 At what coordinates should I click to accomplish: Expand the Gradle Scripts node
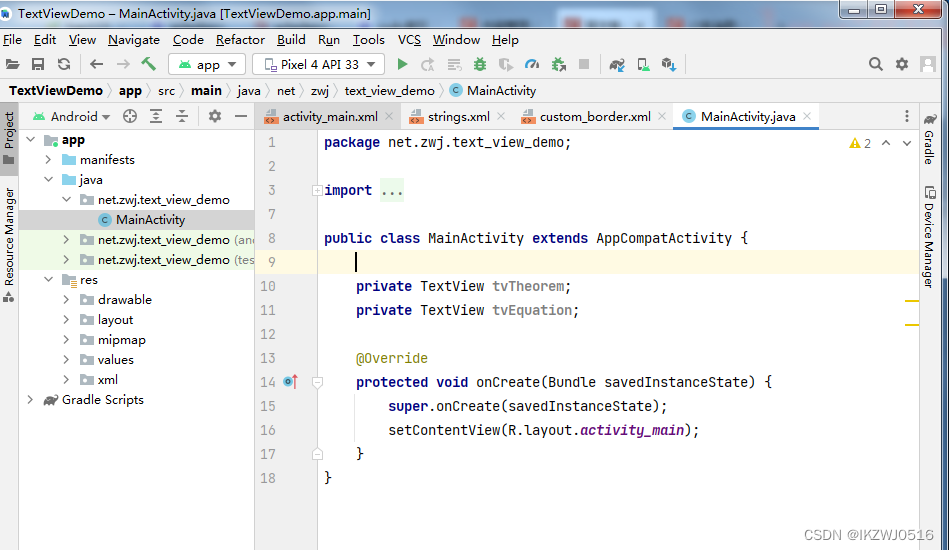30,400
